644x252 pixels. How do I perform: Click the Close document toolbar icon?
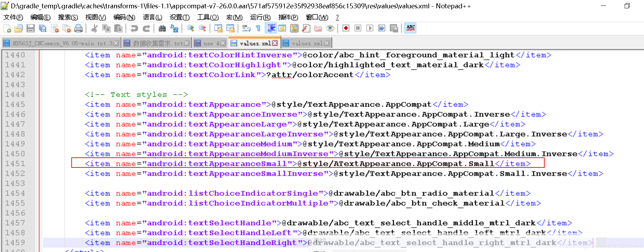click(x=55, y=28)
